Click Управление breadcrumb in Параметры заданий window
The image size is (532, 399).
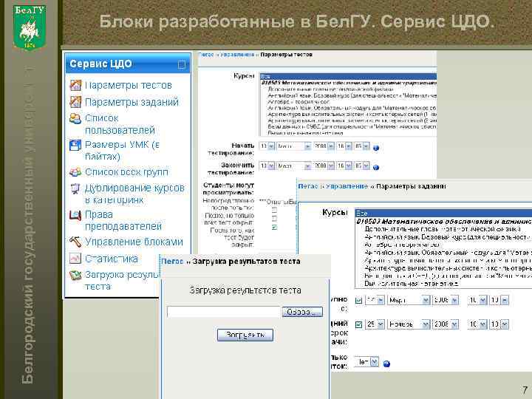point(347,186)
